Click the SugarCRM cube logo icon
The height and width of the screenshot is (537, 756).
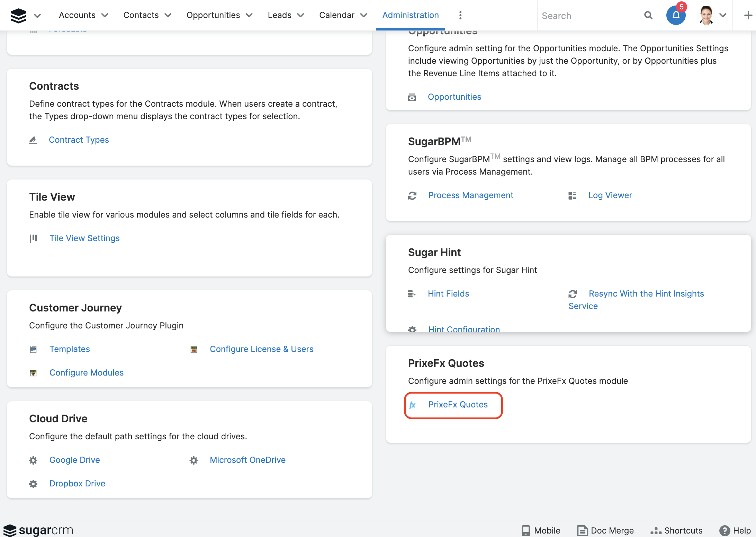pos(19,15)
